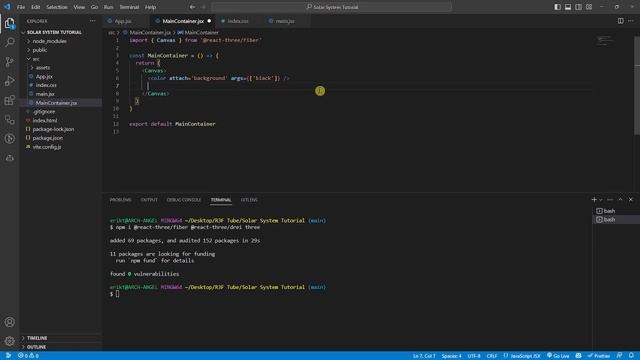640x360 pixels.
Task: Open the Search view in activity bar
Action: pyautogui.click(x=9, y=42)
